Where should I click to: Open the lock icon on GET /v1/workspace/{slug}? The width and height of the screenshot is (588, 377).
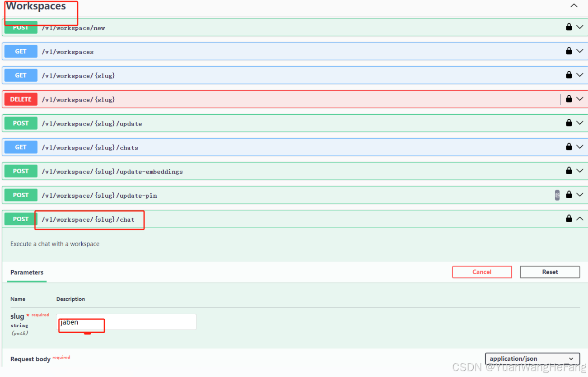[569, 75]
